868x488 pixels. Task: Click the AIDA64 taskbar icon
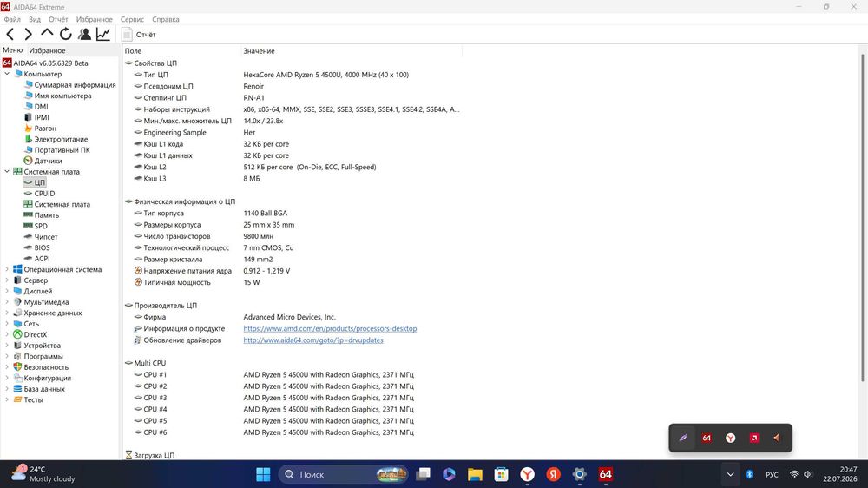coord(606,474)
